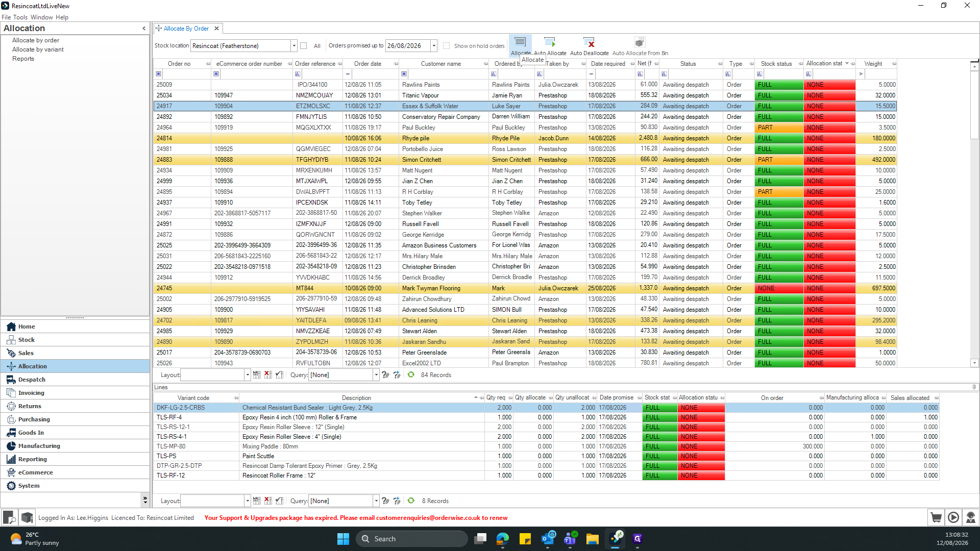Viewport: 980px width, 551px height.
Task: Save layout icon in orders grid footer
Action: [x=257, y=375]
